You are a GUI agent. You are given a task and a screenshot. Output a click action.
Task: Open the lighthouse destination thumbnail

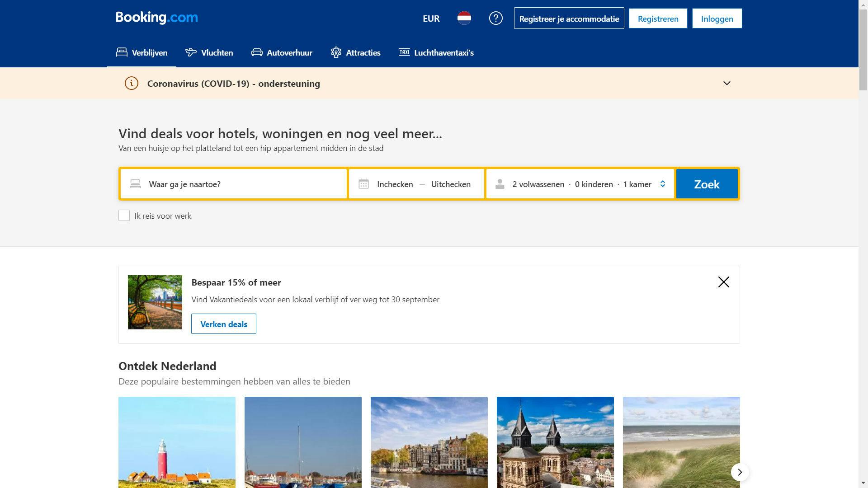point(177,442)
